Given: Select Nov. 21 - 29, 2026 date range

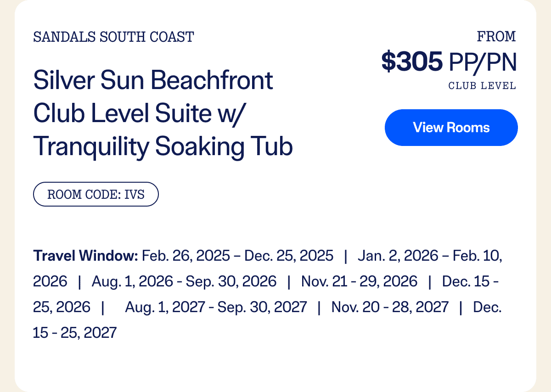Looking at the screenshot, I should [x=359, y=281].
